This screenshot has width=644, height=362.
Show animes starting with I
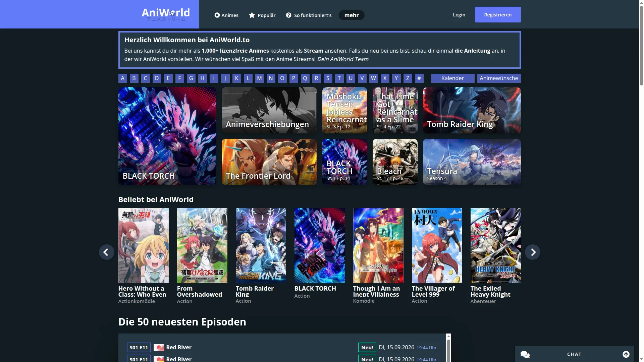click(x=214, y=78)
